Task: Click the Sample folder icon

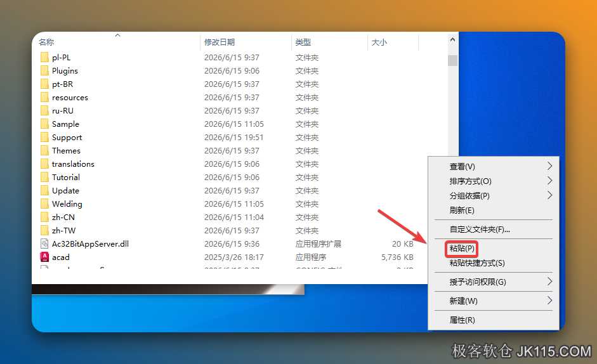Action: click(44, 124)
